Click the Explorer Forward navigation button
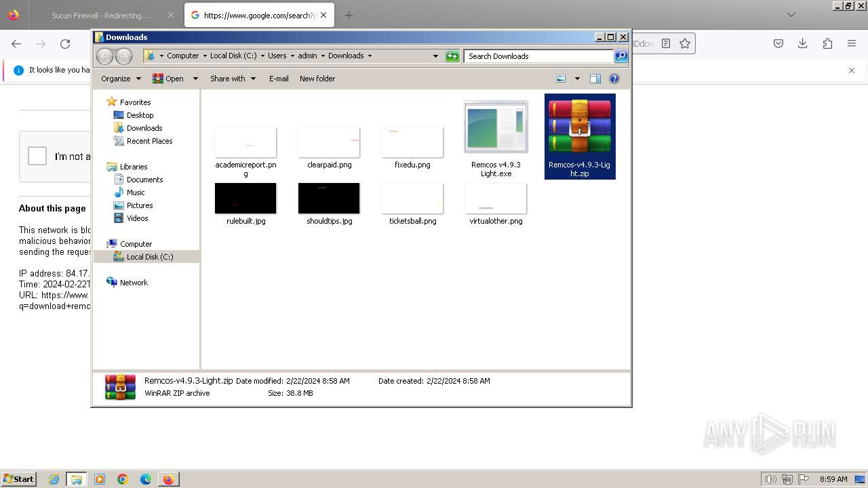This screenshot has width=868, height=488. [x=123, y=56]
